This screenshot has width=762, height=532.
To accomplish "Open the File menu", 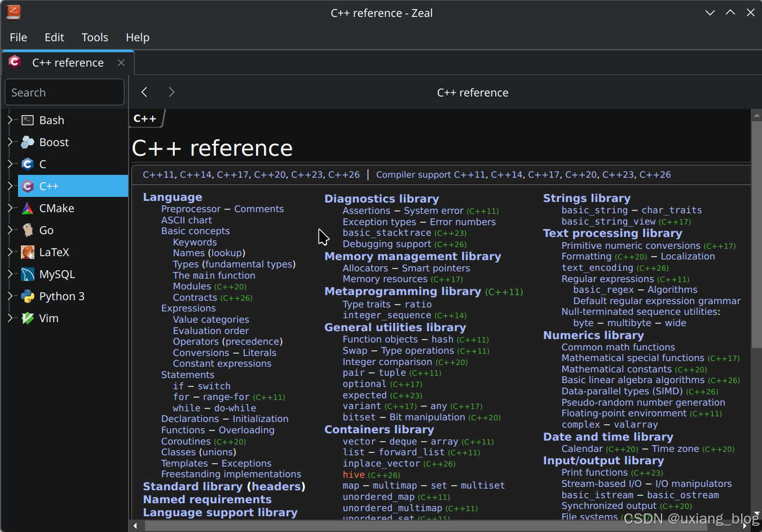I will click(x=18, y=37).
